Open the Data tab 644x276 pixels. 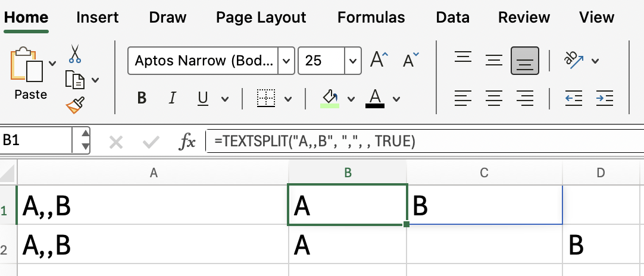452,17
